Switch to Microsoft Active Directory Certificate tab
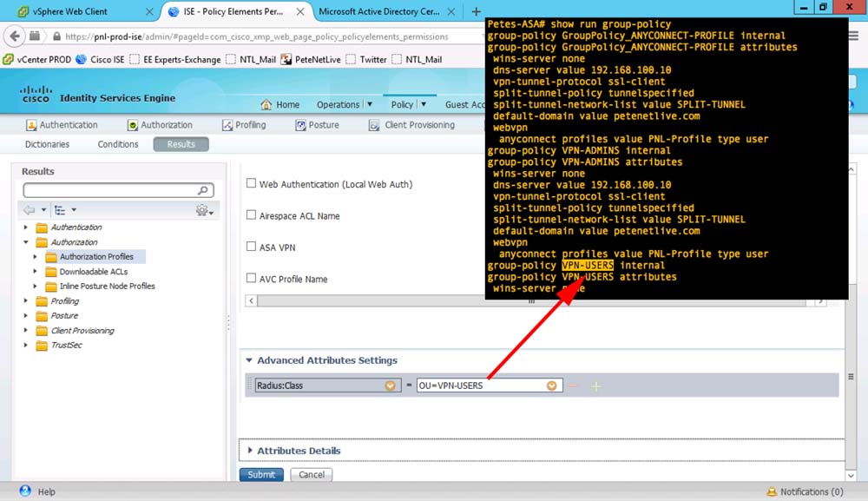 pos(379,11)
